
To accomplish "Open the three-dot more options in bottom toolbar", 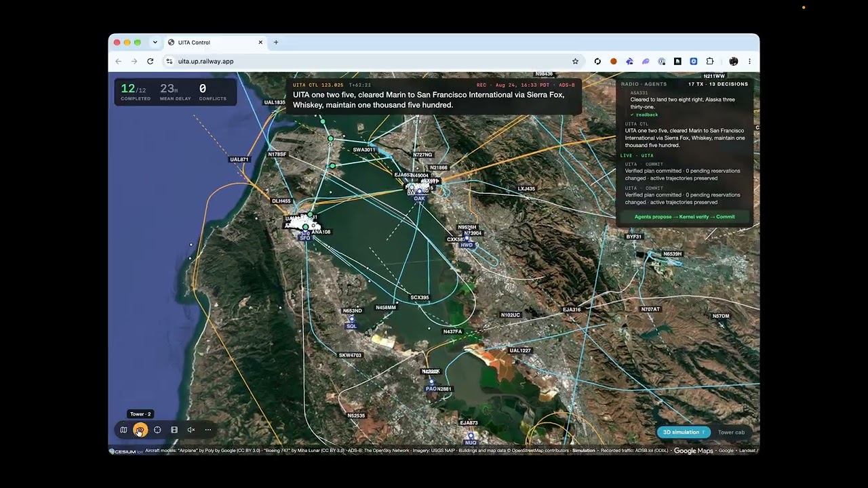I will click(x=208, y=430).
